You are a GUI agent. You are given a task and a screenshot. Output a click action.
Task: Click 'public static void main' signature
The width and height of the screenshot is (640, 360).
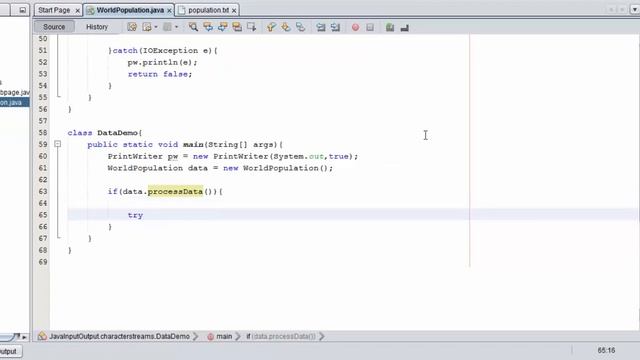[x=145, y=144]
